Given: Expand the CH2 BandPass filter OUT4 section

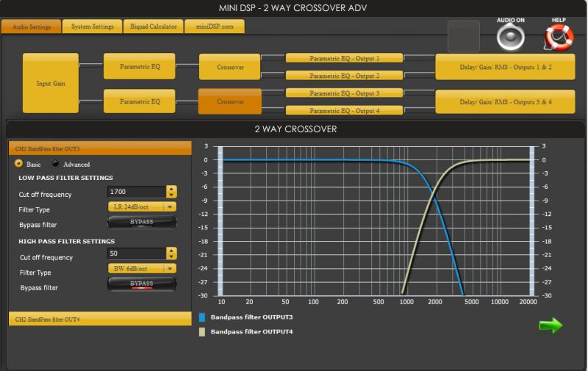Looking at the screenshot, I should (99, 319).
